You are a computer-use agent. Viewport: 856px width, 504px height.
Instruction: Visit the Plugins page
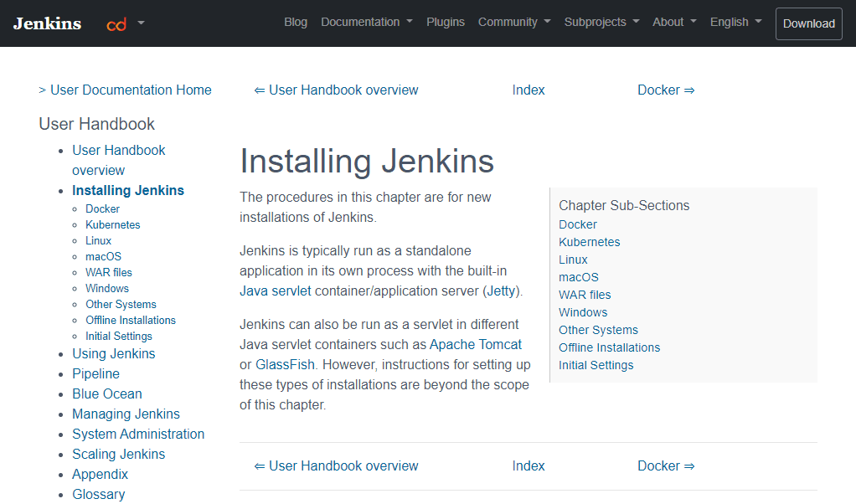[445, 22]
